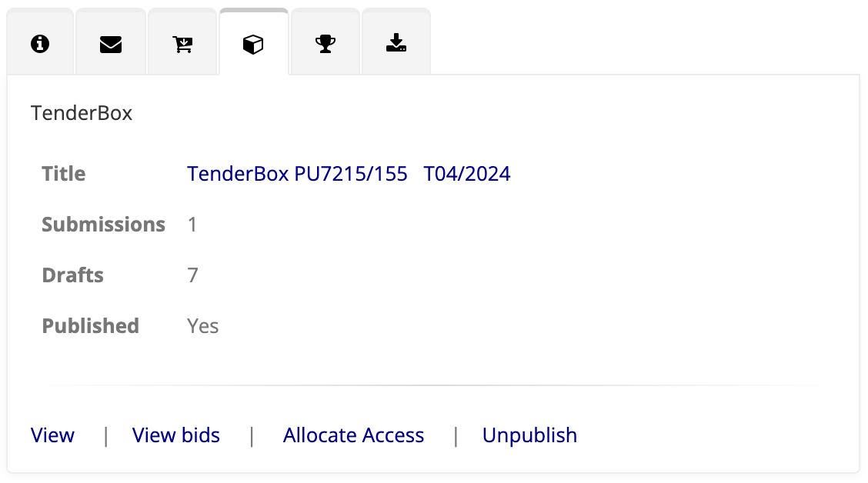Click the TenderBox section heading
The height and width of the screenshot is (483, 868).
pyautogui.click(x=81, y=113)
